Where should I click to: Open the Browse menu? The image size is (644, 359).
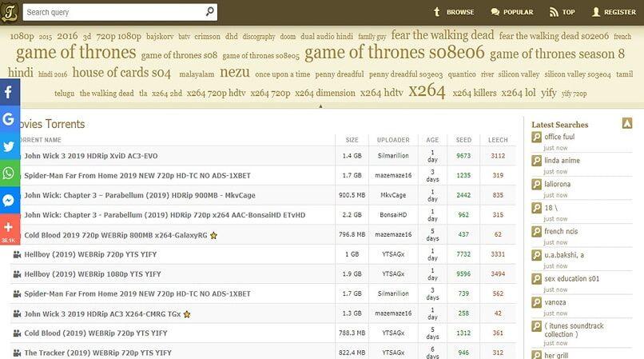[x=454, y=12]
